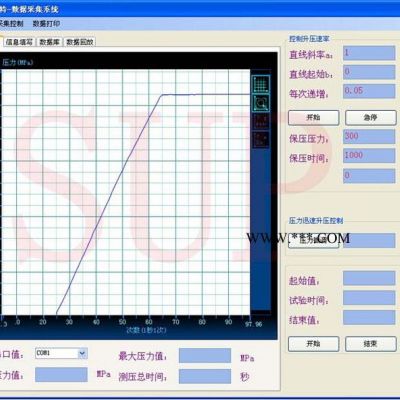Click the dimmed third chart tool icon

261,121
